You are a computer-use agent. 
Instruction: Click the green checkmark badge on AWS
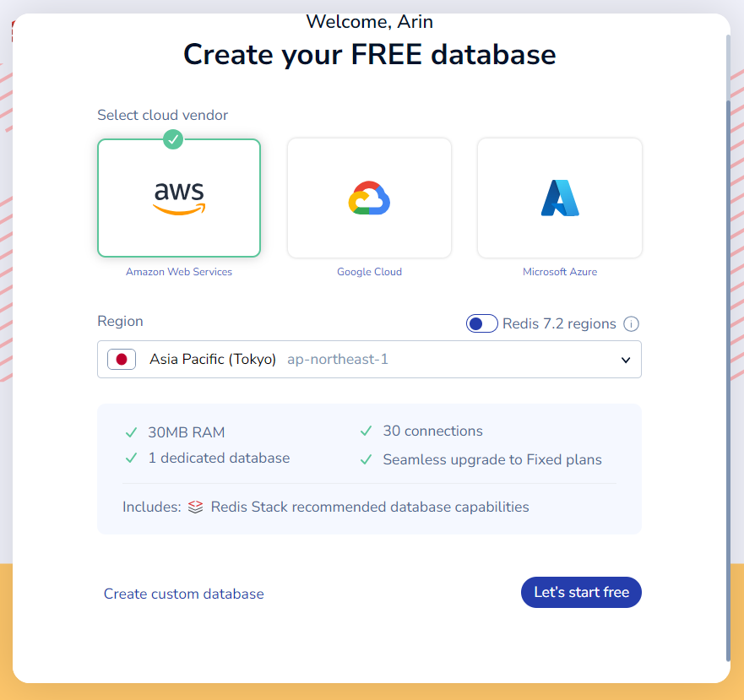(x=173, y=139)
